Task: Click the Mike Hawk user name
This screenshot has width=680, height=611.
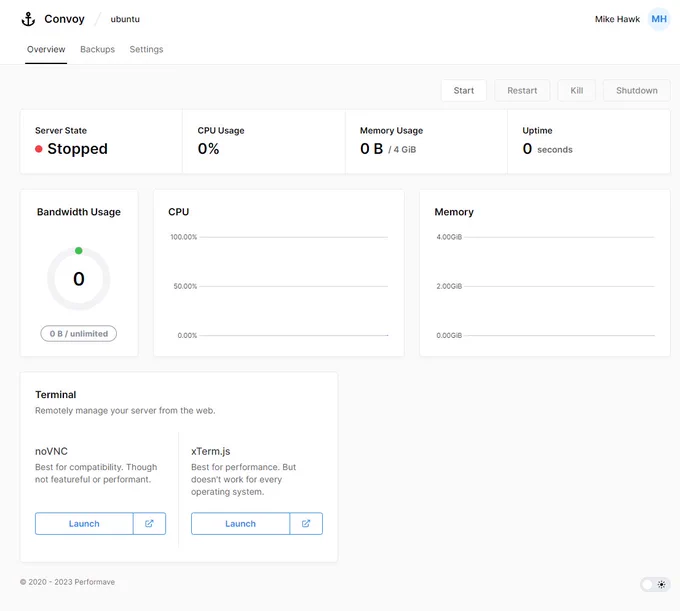Action: point(617,19)
